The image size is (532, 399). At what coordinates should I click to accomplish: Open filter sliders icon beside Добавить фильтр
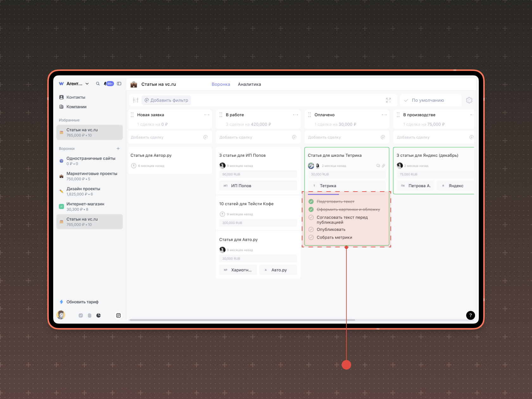pyautogui.click(x=136, y=100)
